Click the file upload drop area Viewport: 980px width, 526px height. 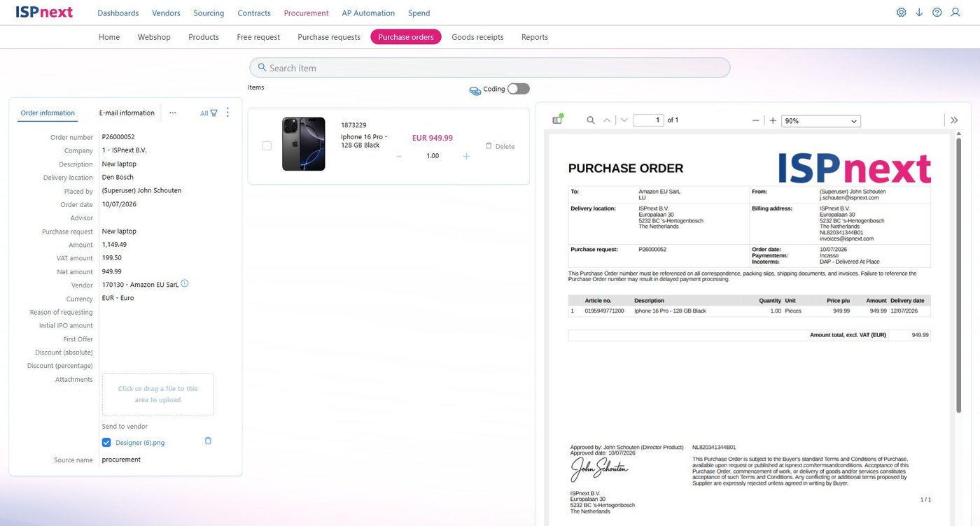click(157, 395)
